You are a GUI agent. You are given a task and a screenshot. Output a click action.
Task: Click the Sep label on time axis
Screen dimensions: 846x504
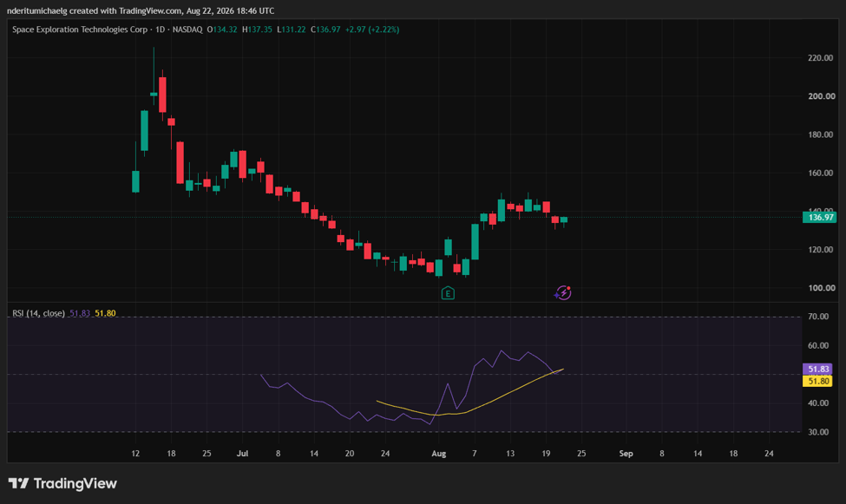(x=626, y=454)
